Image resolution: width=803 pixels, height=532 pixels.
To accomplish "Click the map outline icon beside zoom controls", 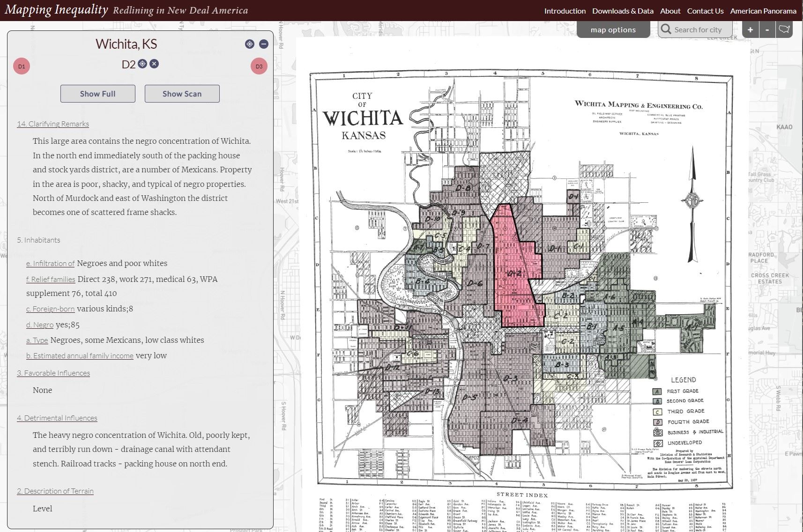I will point(784,30).
